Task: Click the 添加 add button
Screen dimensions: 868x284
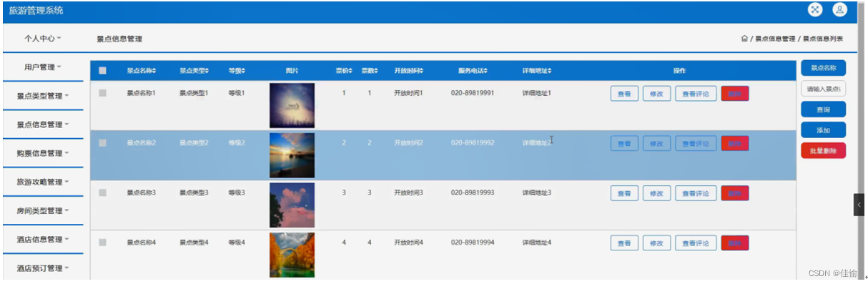Action: pos(824,130)
